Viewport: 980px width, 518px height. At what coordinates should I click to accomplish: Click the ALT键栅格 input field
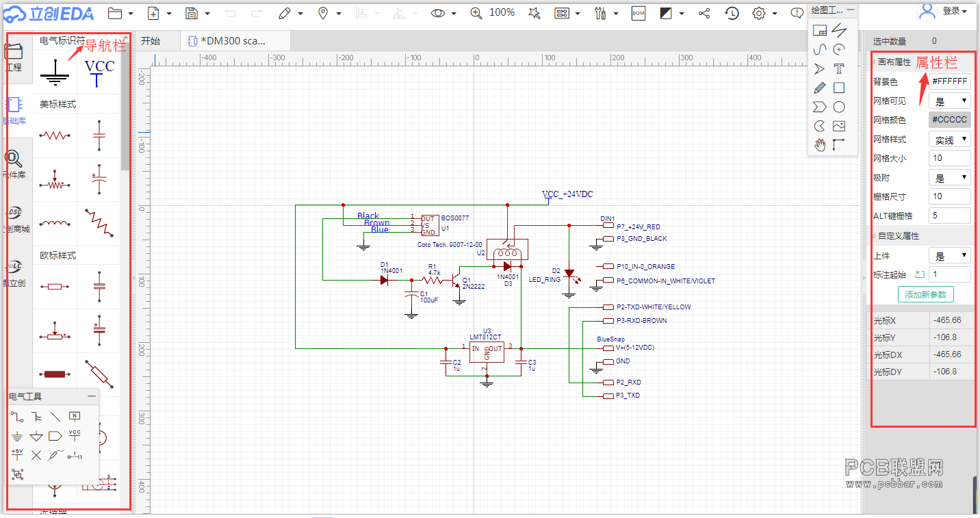[950, 216]
